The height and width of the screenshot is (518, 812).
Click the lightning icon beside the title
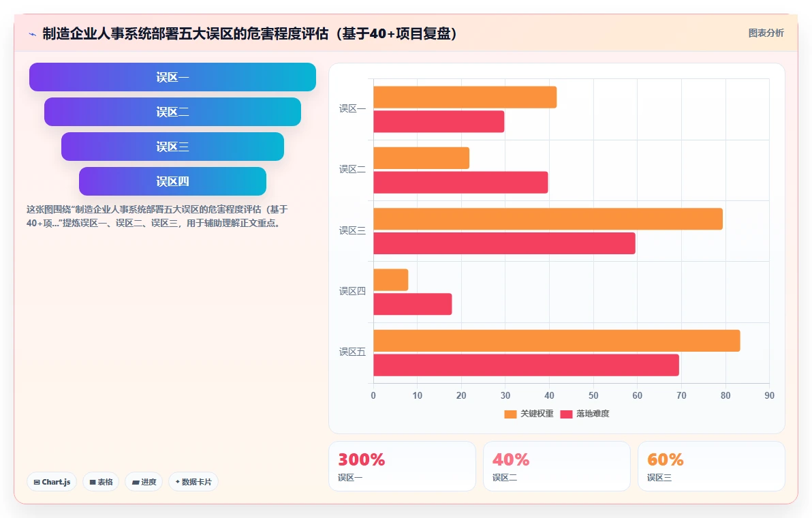point(33,34)
